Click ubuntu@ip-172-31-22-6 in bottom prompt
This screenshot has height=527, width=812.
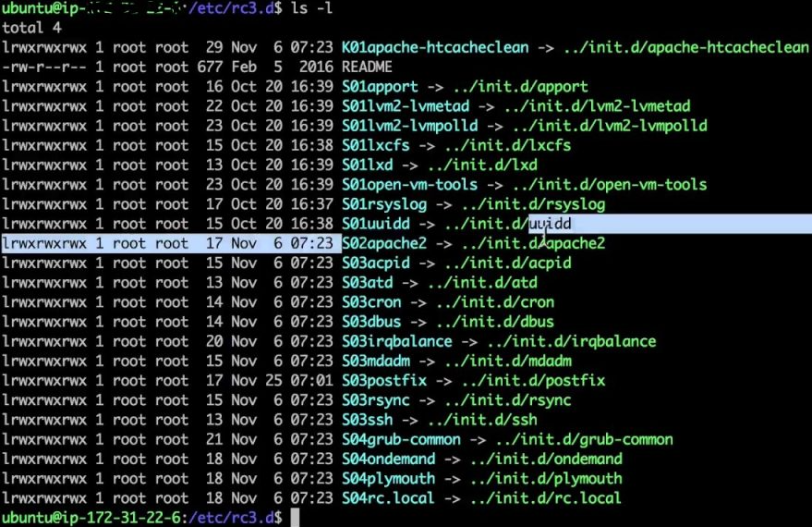[91, 518]
